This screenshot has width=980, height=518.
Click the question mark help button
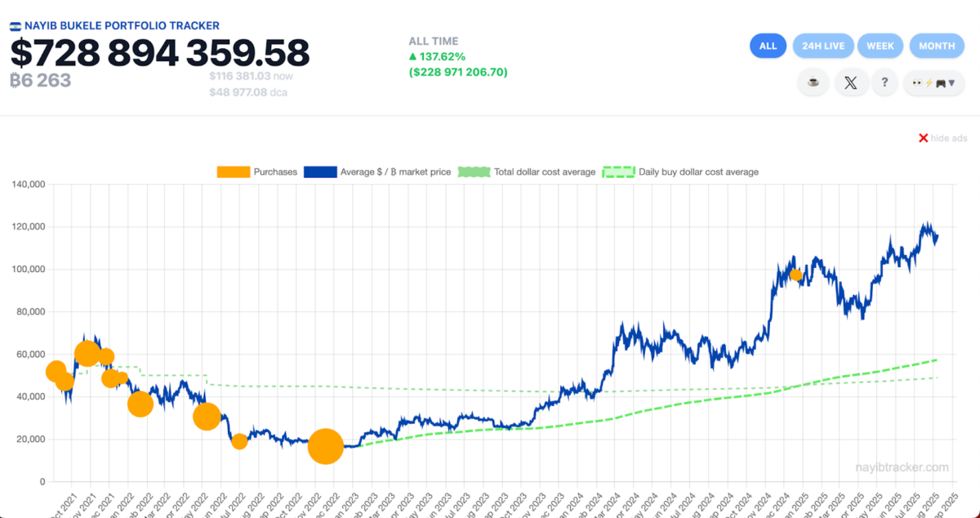pos(884,83)
